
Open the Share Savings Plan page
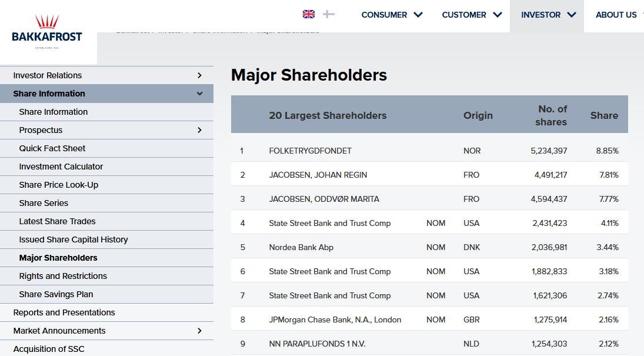click(56, 294)
